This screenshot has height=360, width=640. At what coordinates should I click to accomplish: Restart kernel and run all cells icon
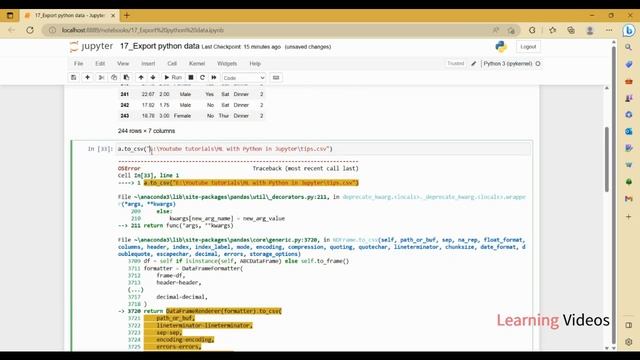[x=214, y=78]
